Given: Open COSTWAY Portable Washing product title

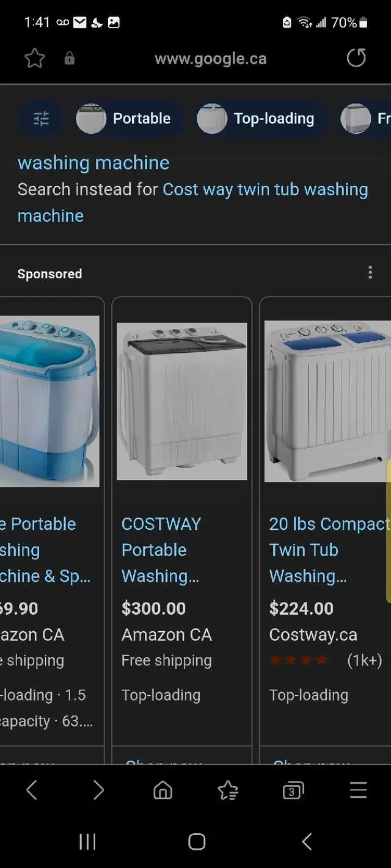Looking at the screenshot, I should 161,550.
